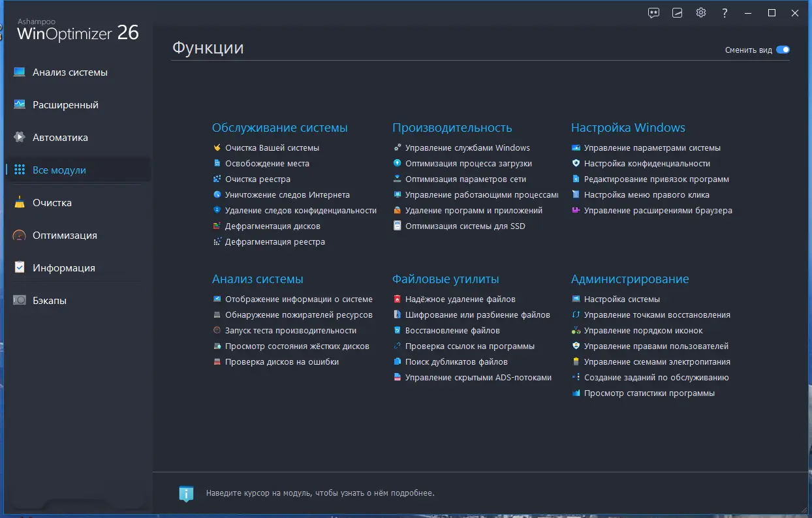Click the Очистка Вашей системы icon
Image resolution: width=812 pixels, height=518 pixels.
pyautogui.click(x=217, y=147)
